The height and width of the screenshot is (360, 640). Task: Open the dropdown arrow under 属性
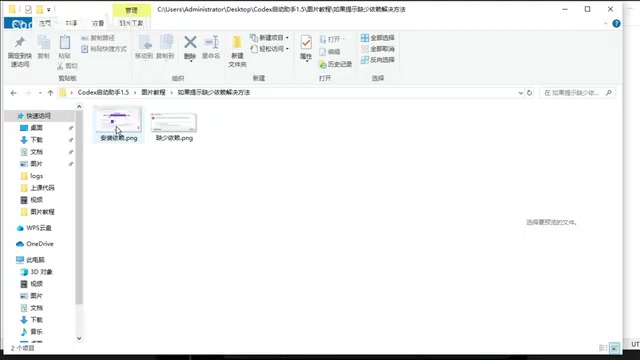(307, 62)
